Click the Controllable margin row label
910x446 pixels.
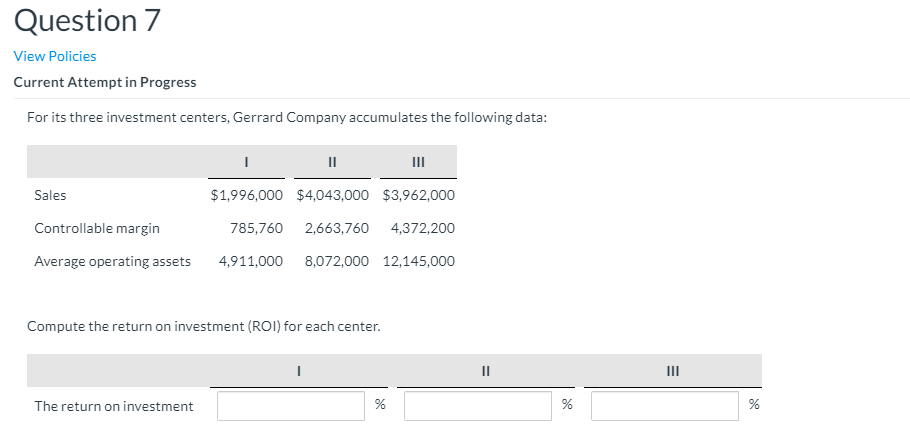(97, 228)
